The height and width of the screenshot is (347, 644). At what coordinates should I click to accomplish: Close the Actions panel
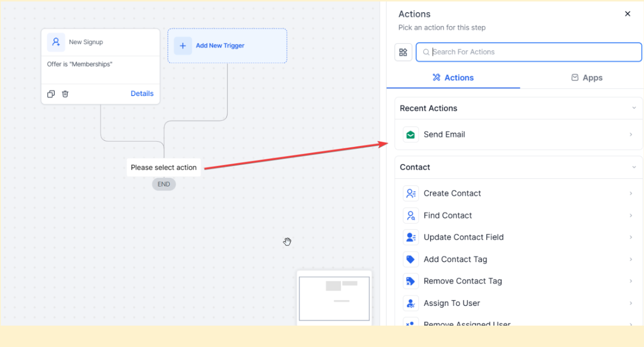[x=627, y=14]
